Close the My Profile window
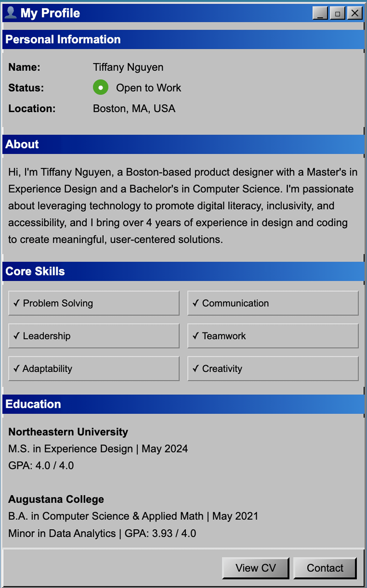 pos(355,13)
